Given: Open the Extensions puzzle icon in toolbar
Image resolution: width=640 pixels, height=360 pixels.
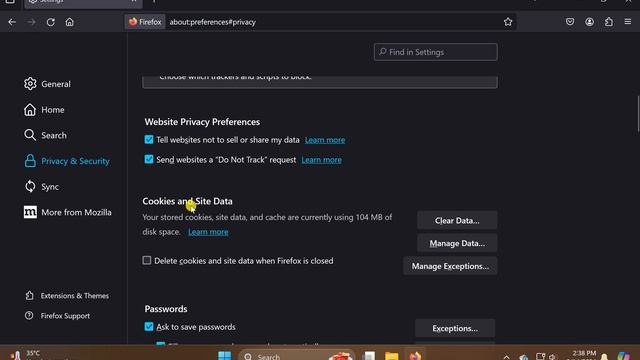Looking at the screenshot, I should 609,22.
